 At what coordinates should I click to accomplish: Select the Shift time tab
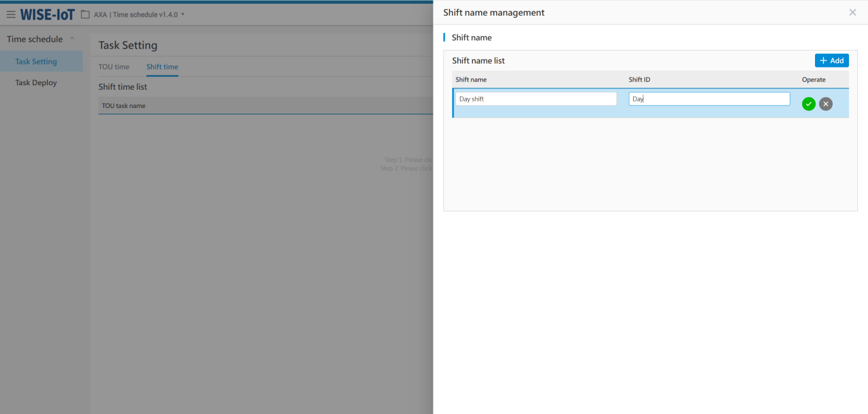tap(162, 67)
